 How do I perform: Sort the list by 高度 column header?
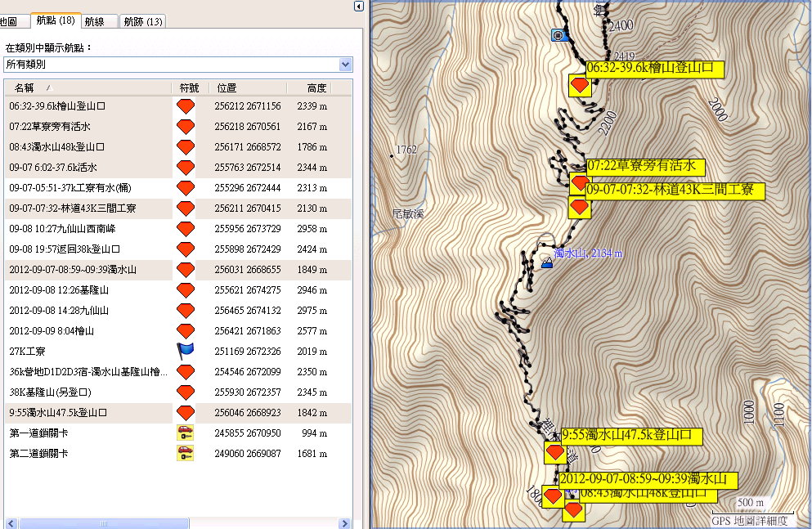(316, 87)
